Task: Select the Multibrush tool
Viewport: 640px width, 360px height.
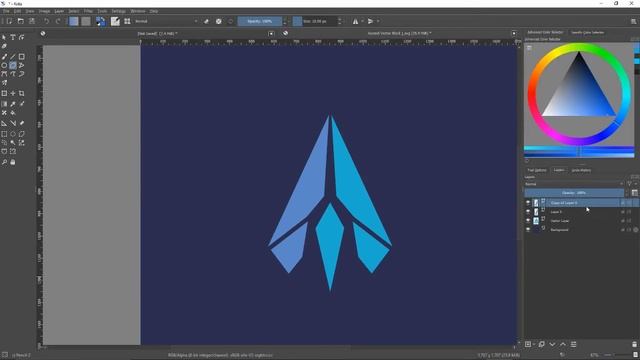Action: (x=4, y=82)
